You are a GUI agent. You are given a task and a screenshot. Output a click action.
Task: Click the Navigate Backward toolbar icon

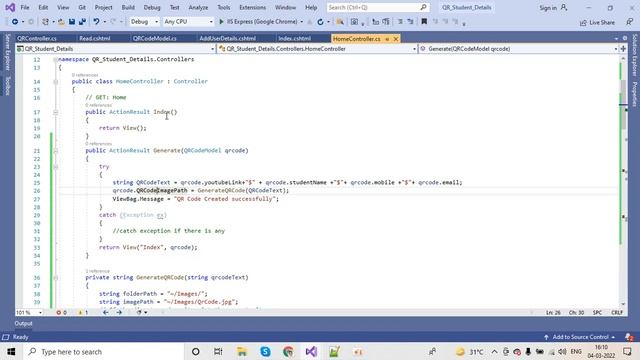pyautogui.click(x=15, y=22)
